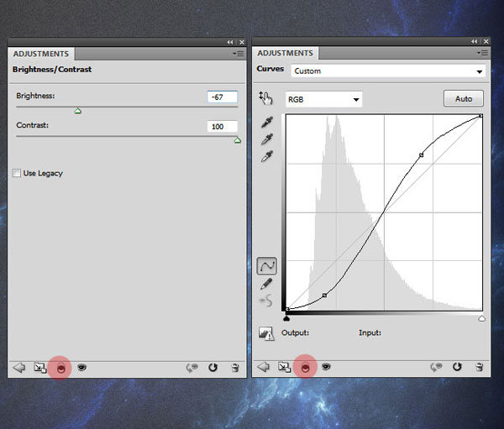Open Curves panel options menu
Image resolution: width=504 pixels, height=429 pixels.
[x=482, y=53]
